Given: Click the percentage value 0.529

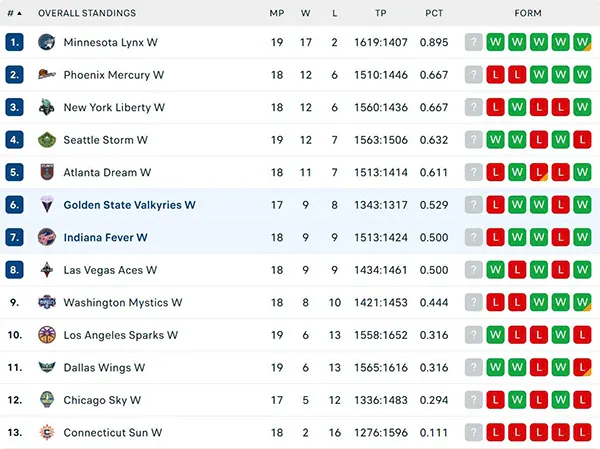Looking at the screenshot, I should pyautogui.click(x=434, y=205).
